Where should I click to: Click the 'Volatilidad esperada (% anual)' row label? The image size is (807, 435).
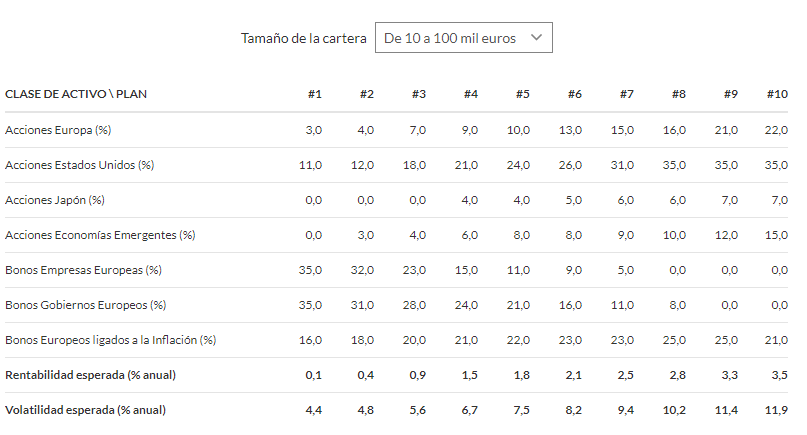click(85, 410)
